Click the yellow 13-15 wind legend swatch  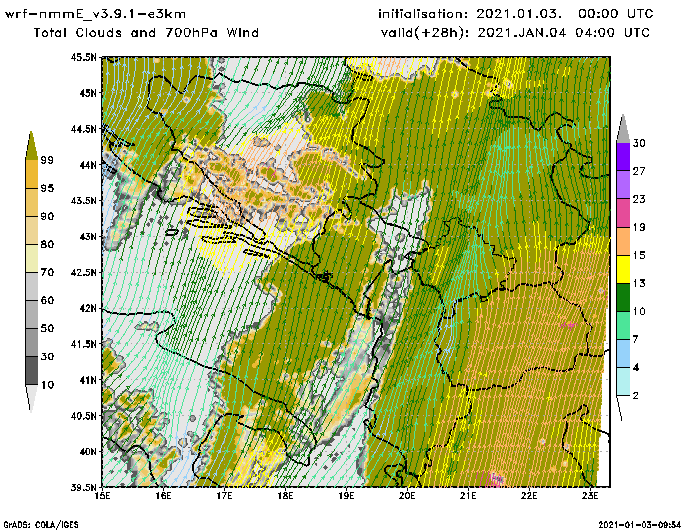[x=623, y=269]
